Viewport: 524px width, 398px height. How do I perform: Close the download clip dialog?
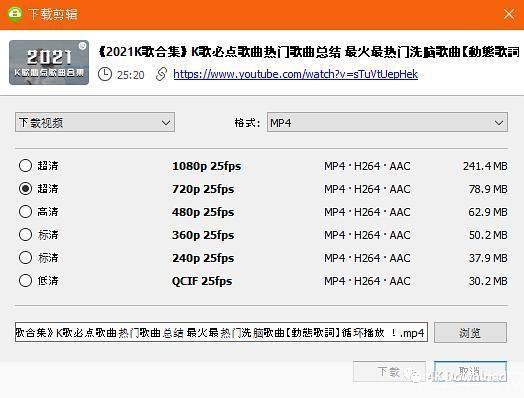pos(509,14)
